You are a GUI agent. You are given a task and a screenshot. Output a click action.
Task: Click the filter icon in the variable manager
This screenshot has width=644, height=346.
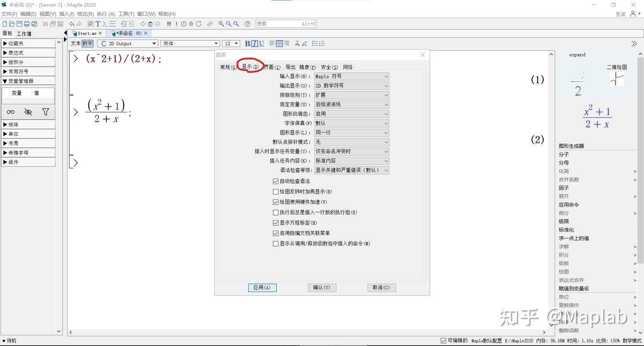click(45, 112)
